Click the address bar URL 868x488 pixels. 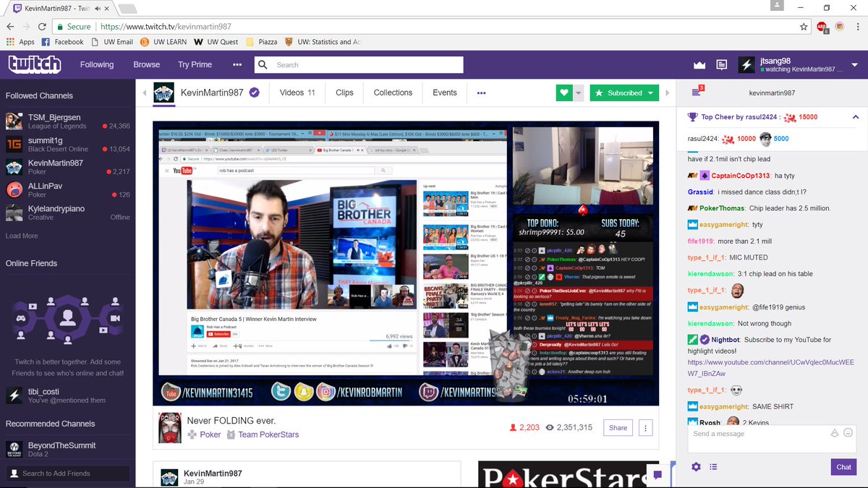166,27
